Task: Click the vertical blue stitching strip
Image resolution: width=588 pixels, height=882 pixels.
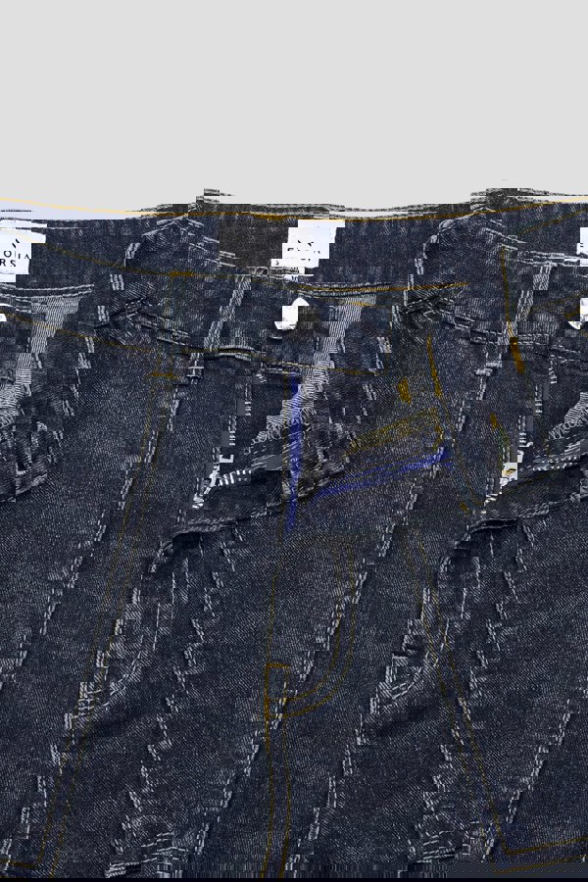Action: pos(293,451)
